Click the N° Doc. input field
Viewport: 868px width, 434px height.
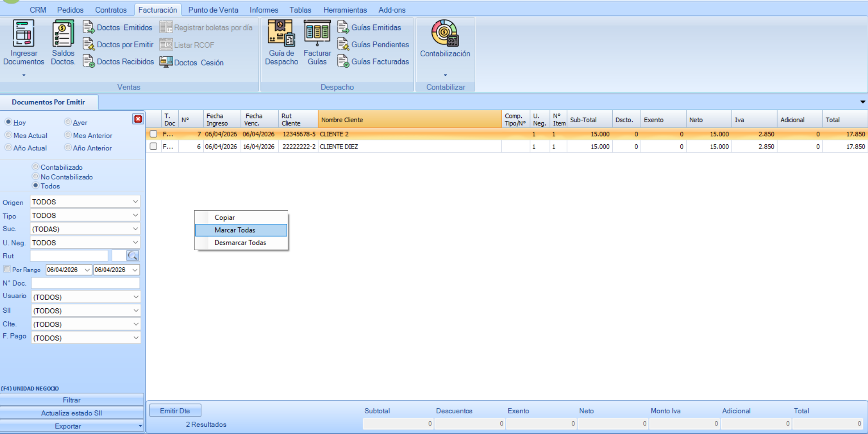[x=85, y=283]
